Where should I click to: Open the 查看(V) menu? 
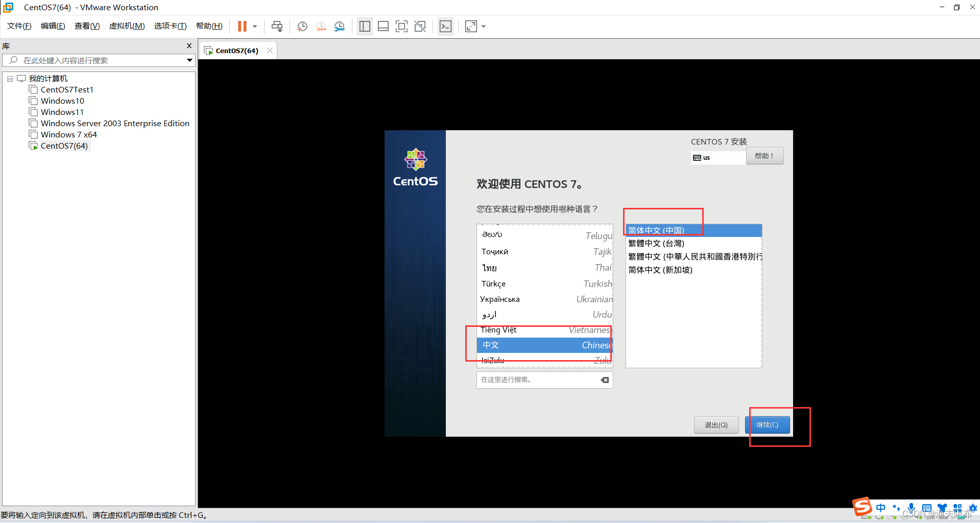click(x=87, y=26)
